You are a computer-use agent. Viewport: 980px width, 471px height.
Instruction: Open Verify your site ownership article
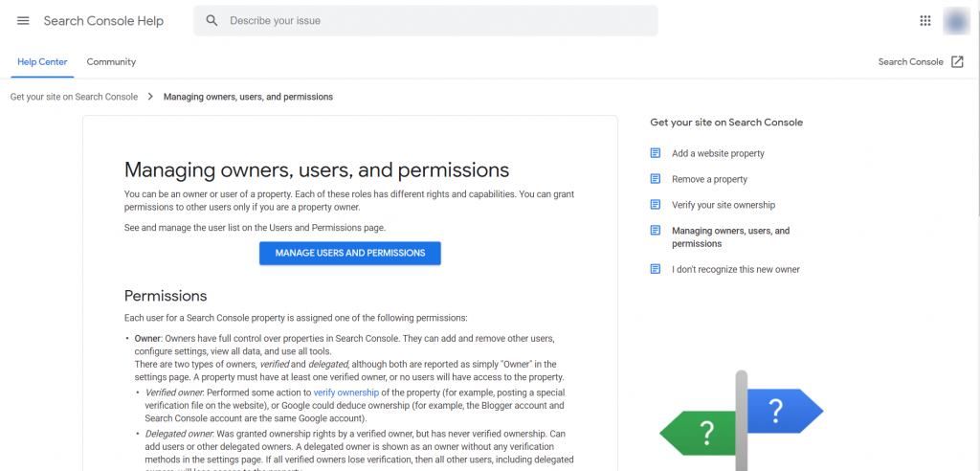point(724,205)
